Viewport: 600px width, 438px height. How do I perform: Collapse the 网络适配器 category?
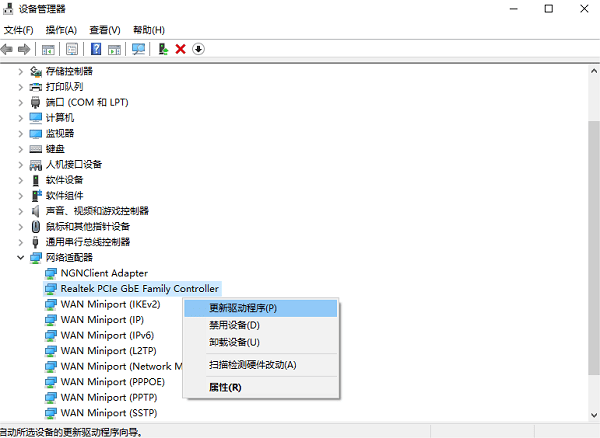[x=22, y=257]
